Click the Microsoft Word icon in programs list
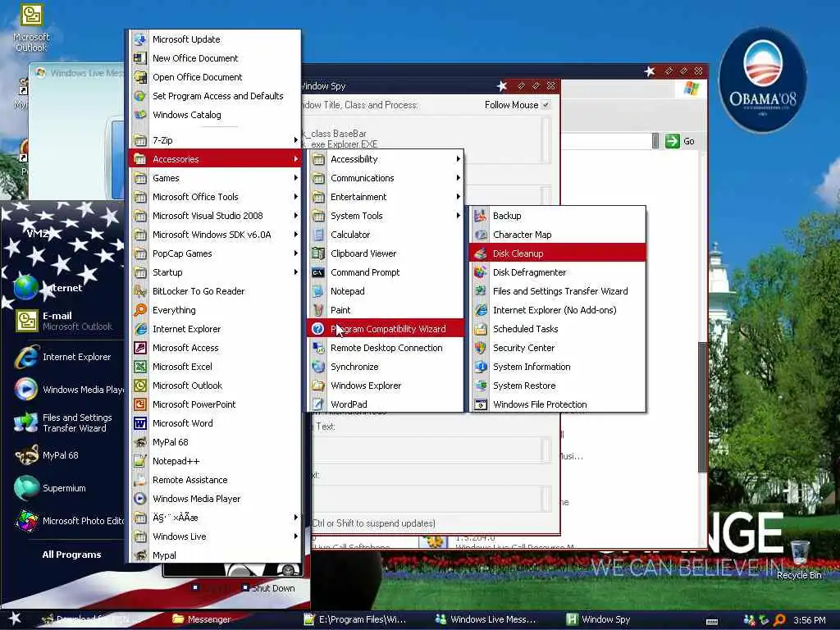The width and height of the screenshot is (840, 630). (139, 423)
